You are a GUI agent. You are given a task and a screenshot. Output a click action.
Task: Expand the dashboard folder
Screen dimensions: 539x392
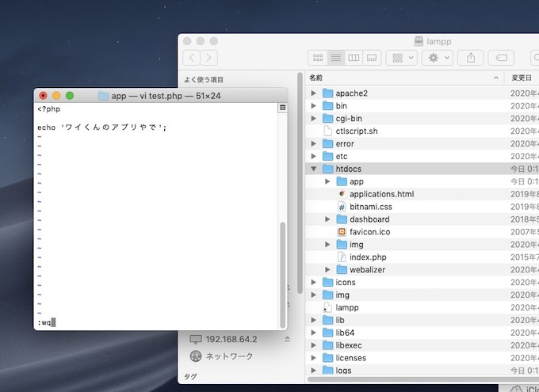(x=327, y=219)
